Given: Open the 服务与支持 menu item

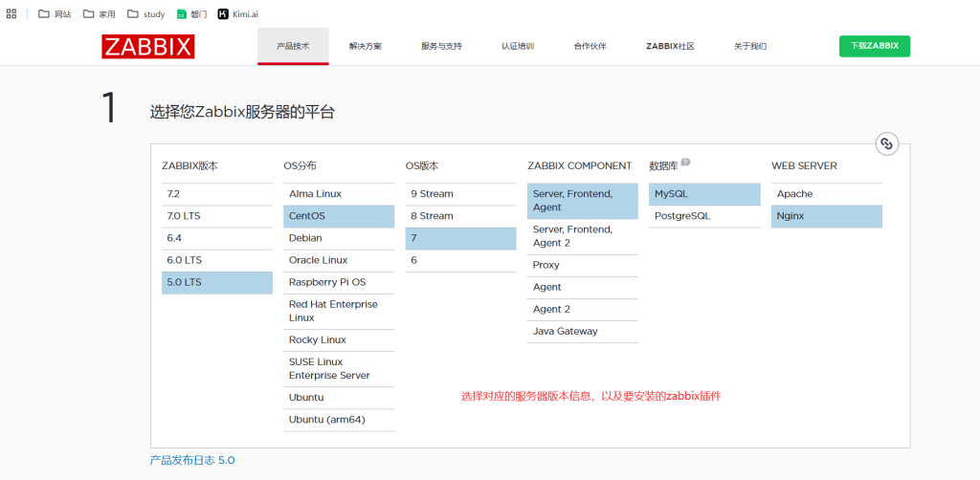Looking at the screenshot, I should pyautogui.click(x=441, y=46).
